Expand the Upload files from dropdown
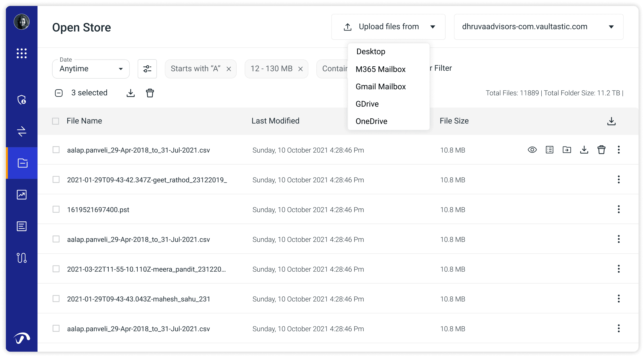Viewport: 644px width, 357px height. [388, 27]
